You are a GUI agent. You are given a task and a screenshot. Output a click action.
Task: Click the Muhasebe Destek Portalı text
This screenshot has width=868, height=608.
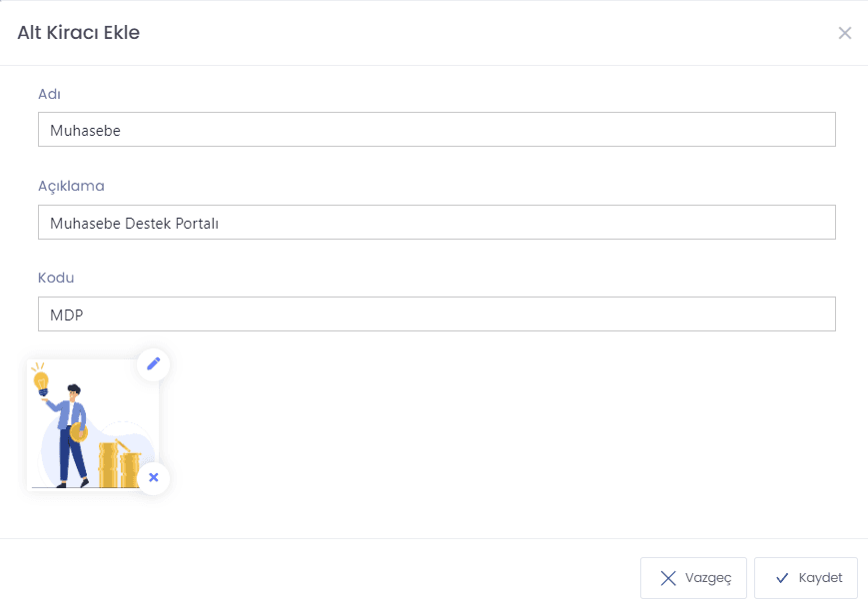coord(135,224)
